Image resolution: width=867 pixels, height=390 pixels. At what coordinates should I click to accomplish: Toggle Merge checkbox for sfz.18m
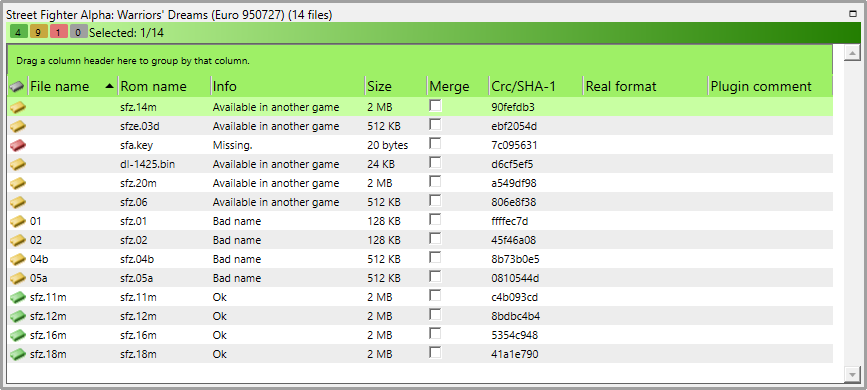pyautogui.click(x=436, y=352)
